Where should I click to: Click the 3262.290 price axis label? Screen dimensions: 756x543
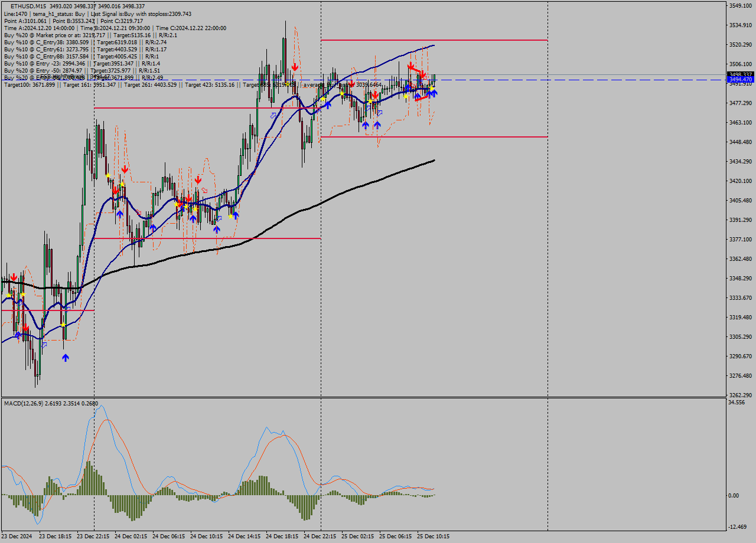(x=741, y=395)
